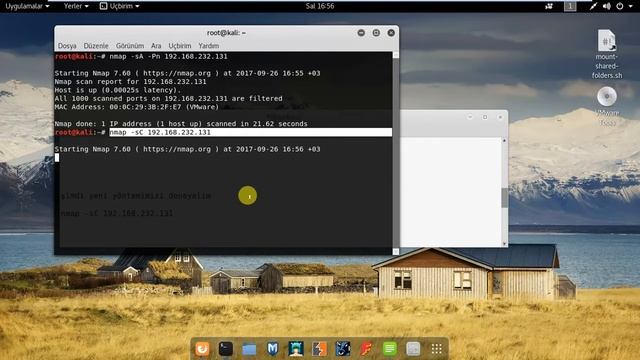Show all applications grid

pos(436,349)
